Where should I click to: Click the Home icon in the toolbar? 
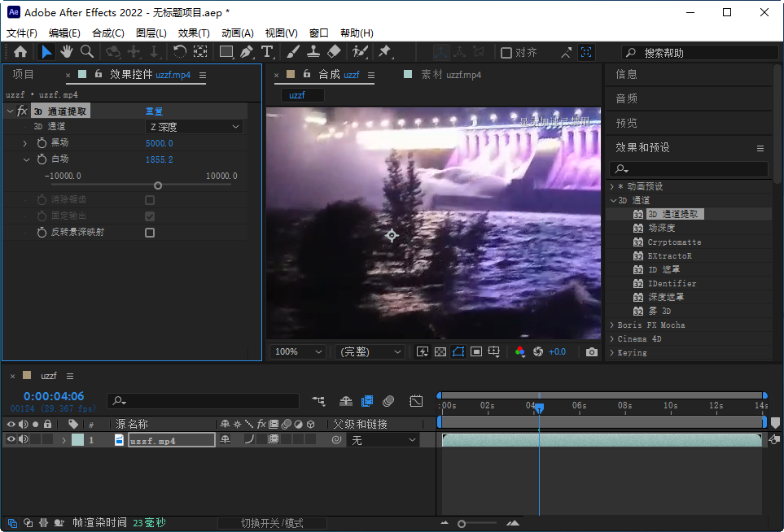(21, 52)
